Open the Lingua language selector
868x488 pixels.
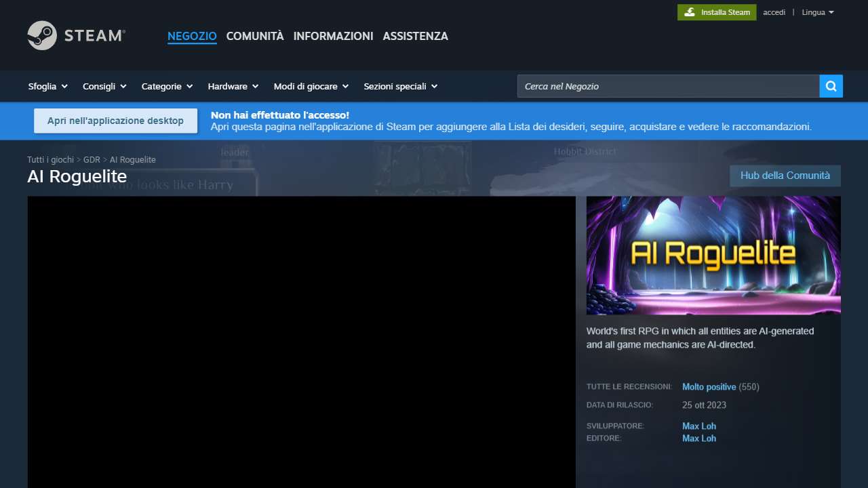(818, 12)
